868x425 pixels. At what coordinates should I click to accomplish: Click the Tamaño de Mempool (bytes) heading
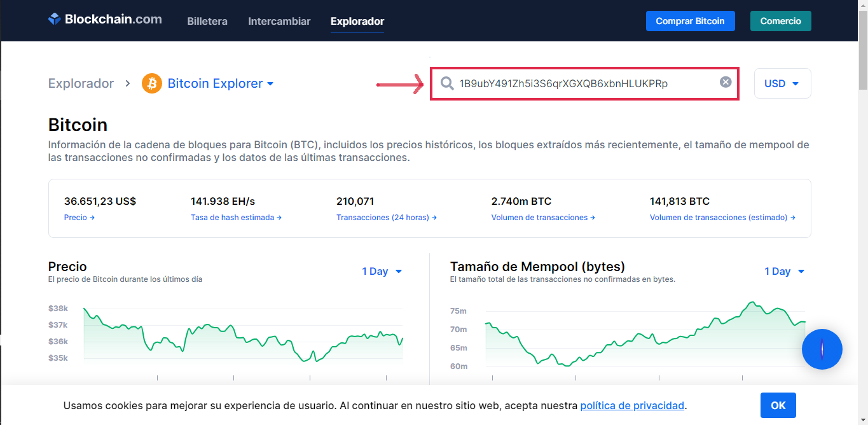[x=537, y=267]
